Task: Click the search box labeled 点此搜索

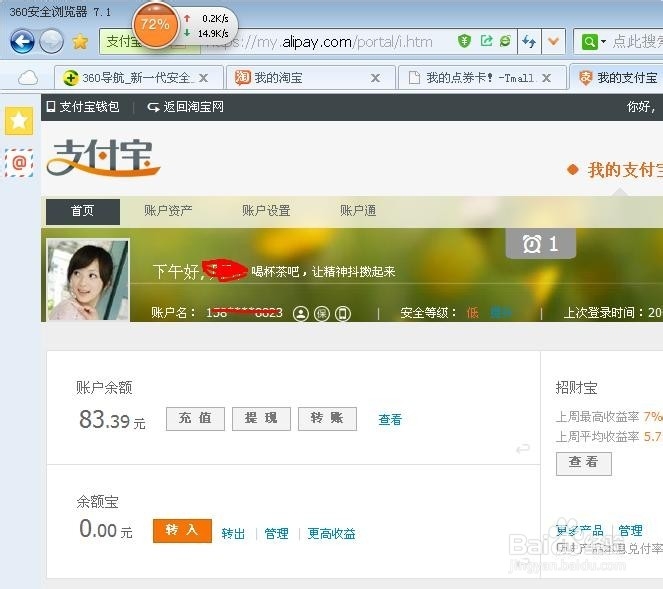Action: coord(637,42)
